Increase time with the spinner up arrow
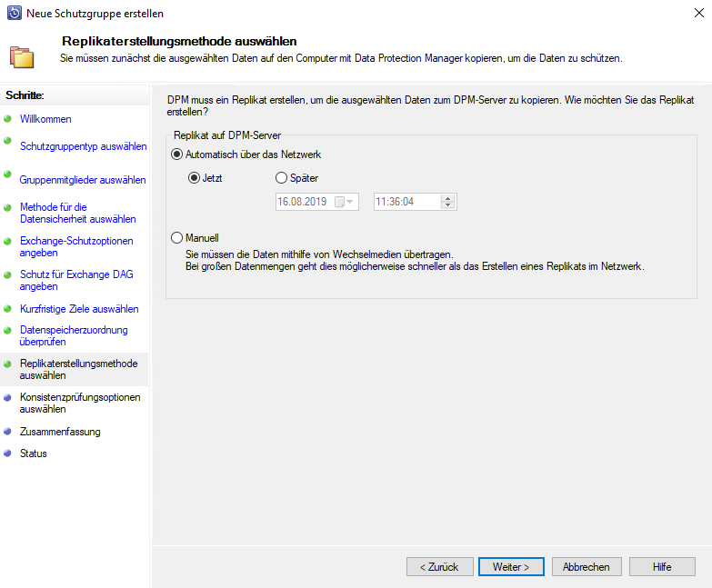 coord(447,198)
